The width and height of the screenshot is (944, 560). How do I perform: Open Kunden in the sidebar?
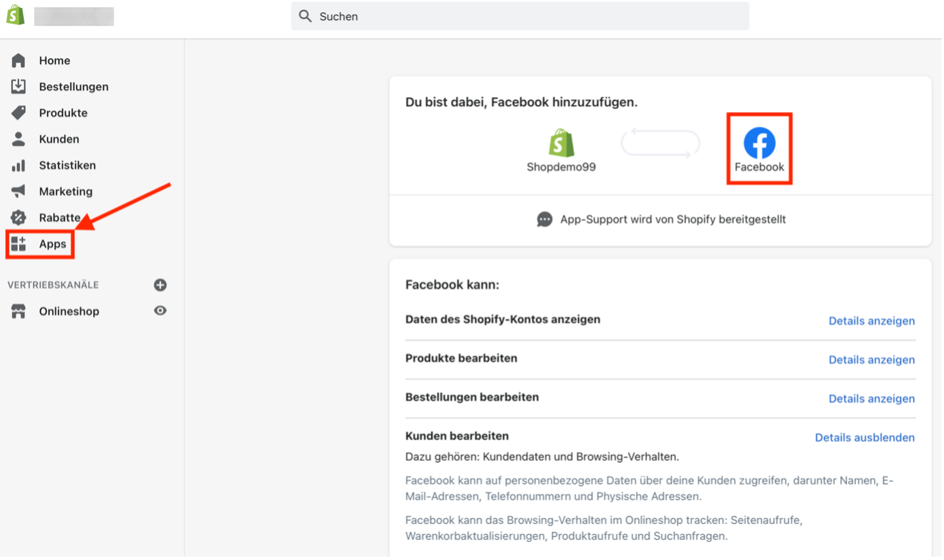59,139
